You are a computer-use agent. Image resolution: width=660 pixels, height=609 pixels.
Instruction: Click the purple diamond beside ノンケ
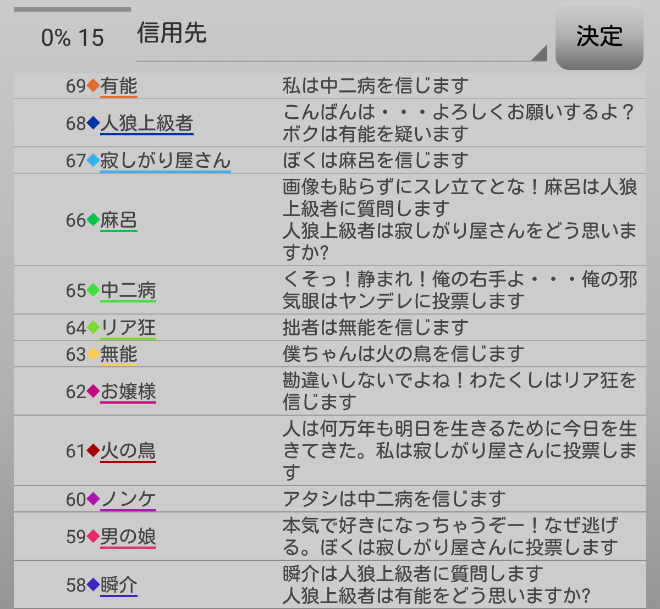[93, 499]
